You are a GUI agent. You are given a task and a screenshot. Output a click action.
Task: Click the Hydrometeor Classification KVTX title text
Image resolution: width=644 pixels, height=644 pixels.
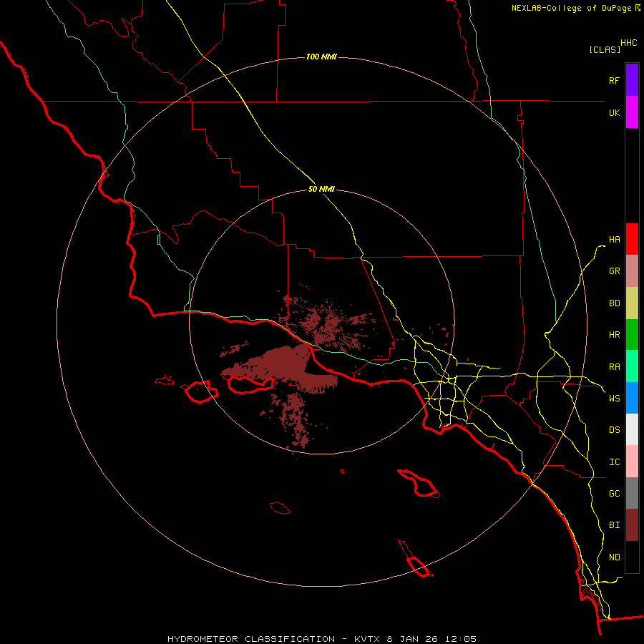322,639
